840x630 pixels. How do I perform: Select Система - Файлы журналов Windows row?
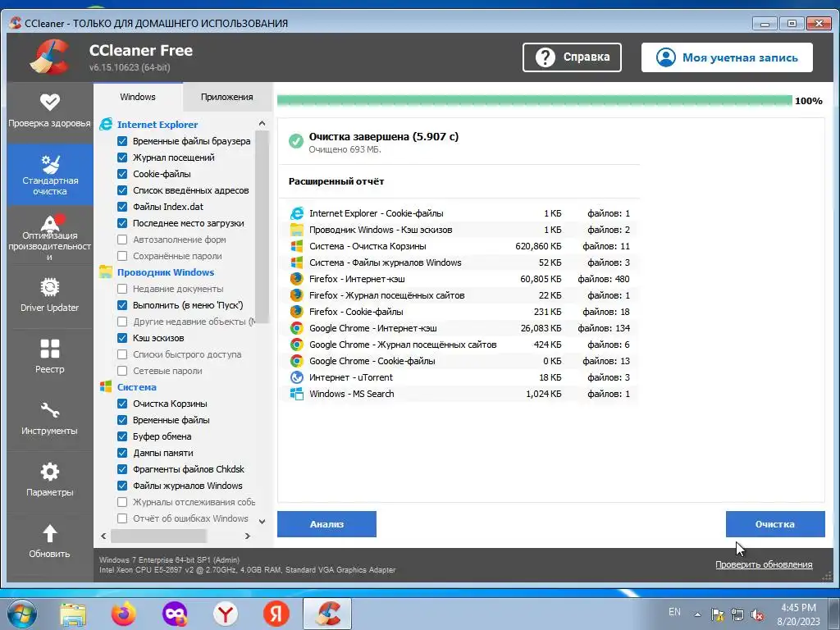[x=459, y=262]
